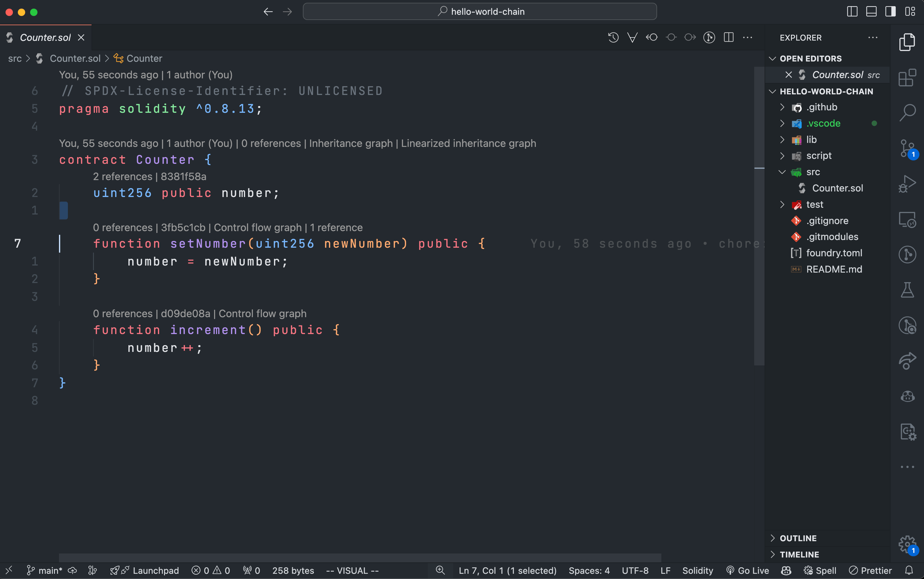Open the Manage gear icon
Screen dimensions: 924x579
907,544
